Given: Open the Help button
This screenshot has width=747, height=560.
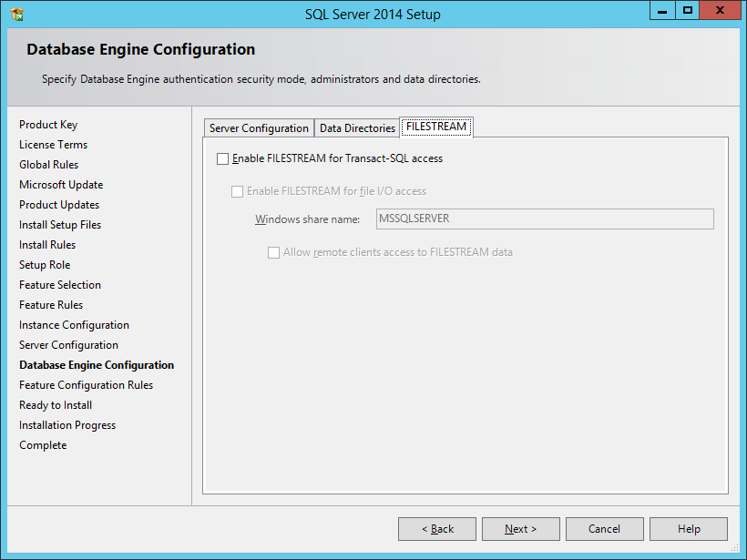Looking at the screenshot, I should tap(689, 529).
